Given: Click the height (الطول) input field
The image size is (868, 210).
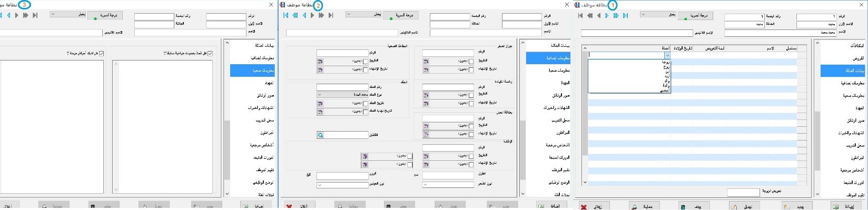Looking at the screenshot, I should coord(448,176).
